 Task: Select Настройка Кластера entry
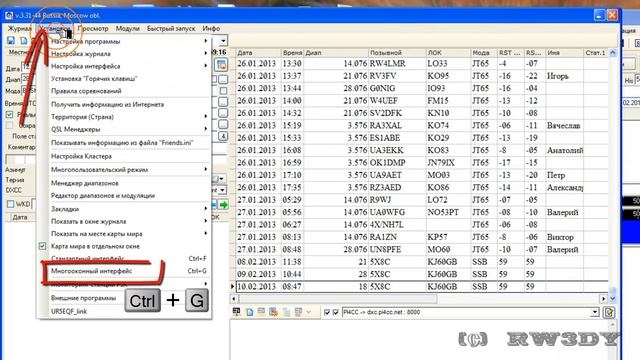coord(81,156)
